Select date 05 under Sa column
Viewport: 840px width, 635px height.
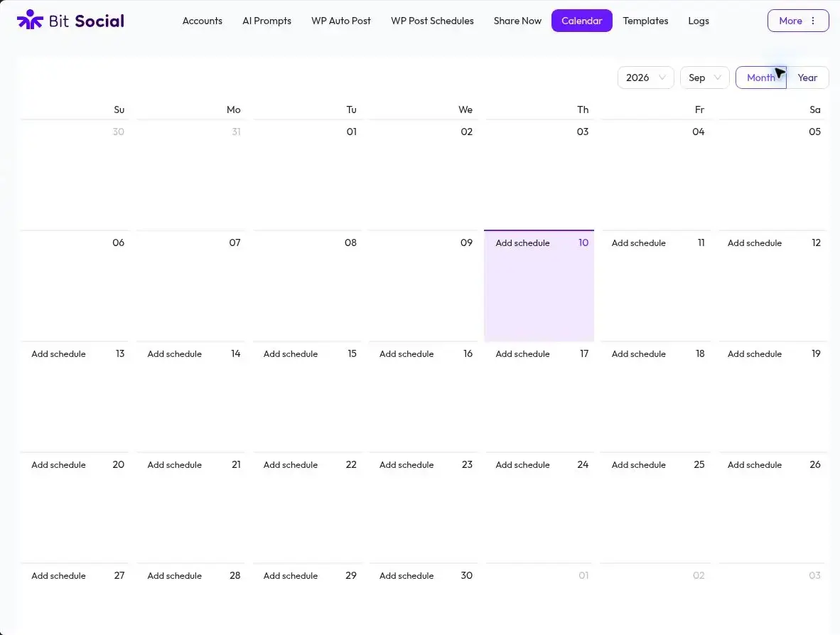814,132
